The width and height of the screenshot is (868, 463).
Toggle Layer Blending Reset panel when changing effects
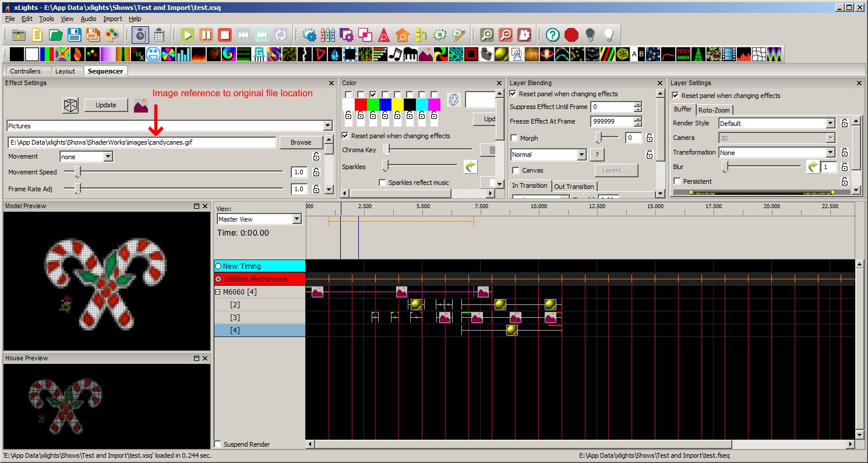tap(513, 94)
